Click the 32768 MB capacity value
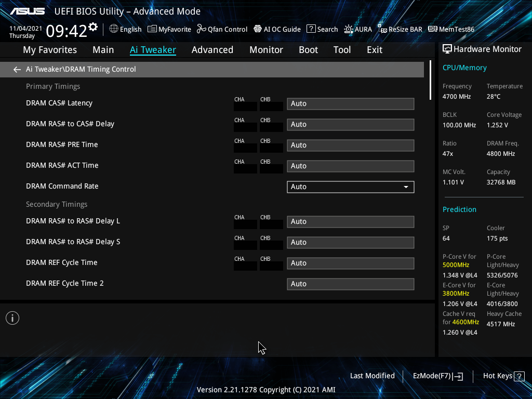Viewport: 532px width, 399px height. click(x=501, y=182)
